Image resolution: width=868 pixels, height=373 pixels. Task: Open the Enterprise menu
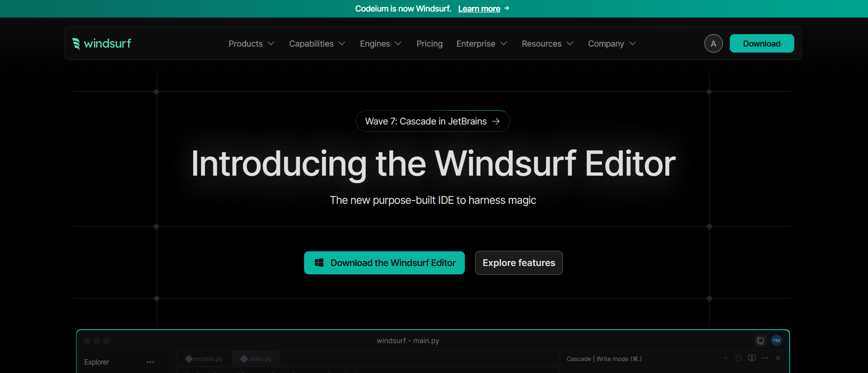click(481, 43)
